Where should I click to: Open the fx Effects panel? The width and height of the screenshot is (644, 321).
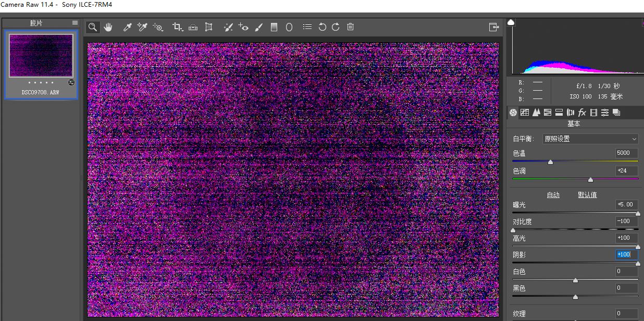581,112
